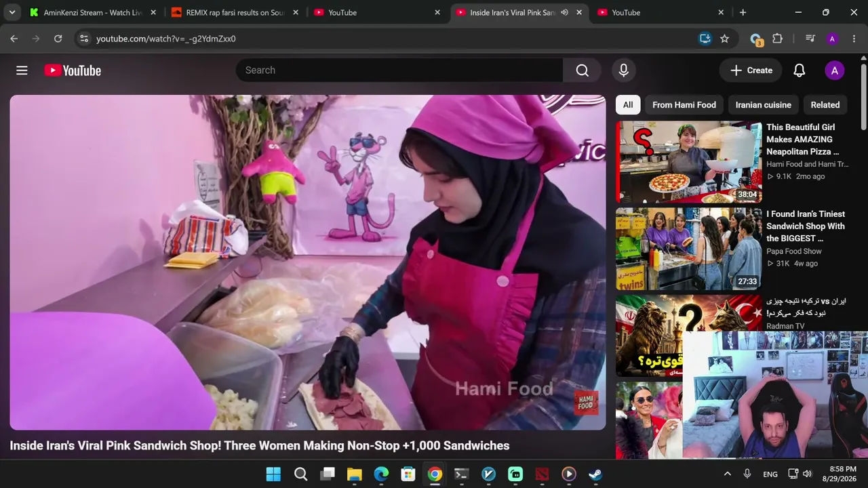
Task: Open the Chrome tab search dropdown arrow
Action: 11,12
